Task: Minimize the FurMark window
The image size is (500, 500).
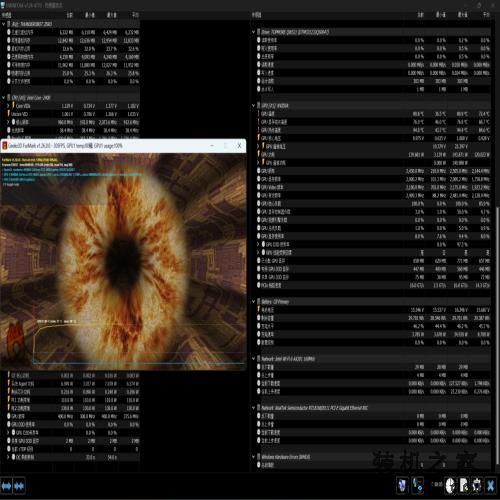Action: [x=212, y=146]
